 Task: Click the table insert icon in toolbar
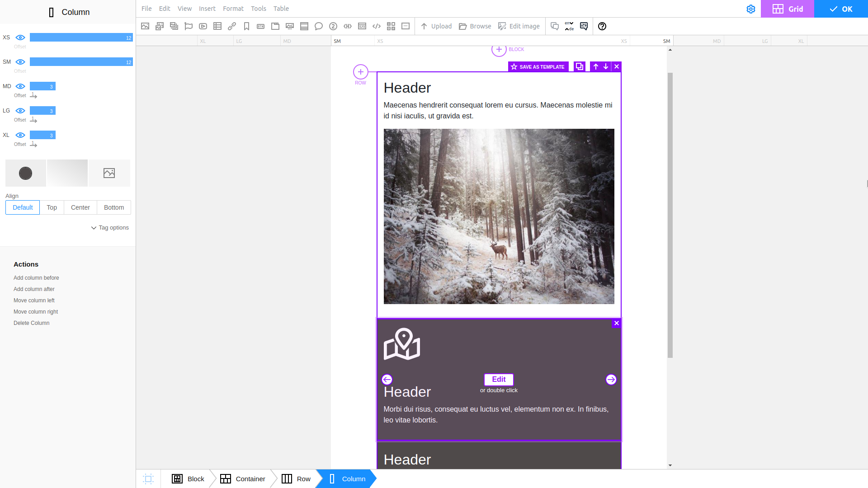[x=217, y=26]
